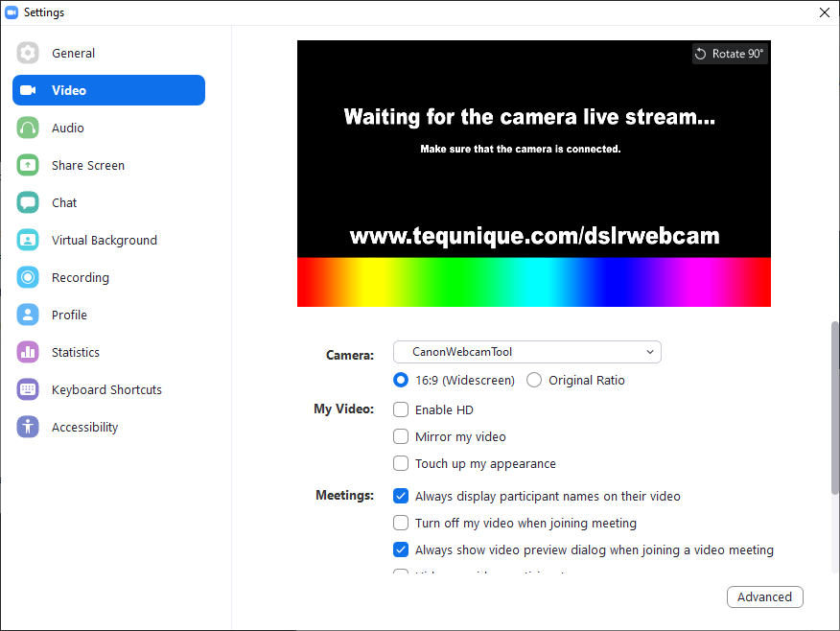Click the Profile person icon
Screen dimensions: 840x631
28,315
